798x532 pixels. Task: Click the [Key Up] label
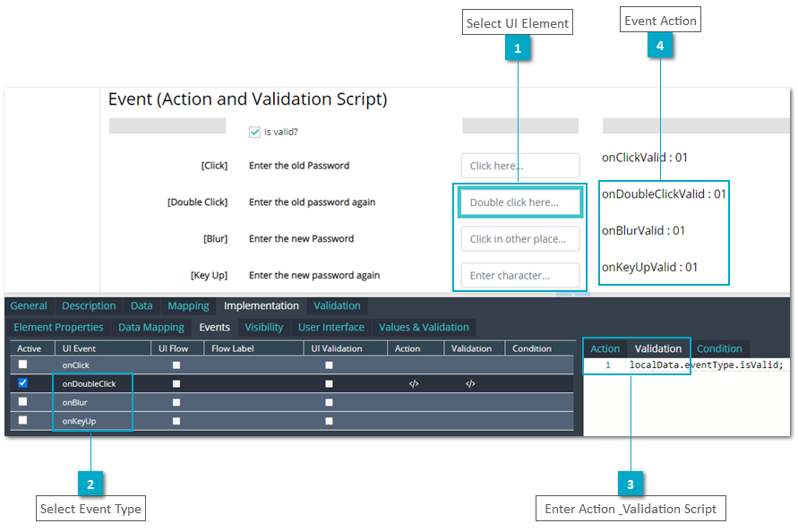210,276
